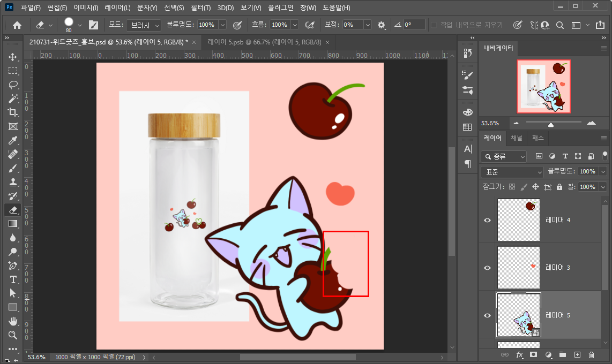Toggle lock position
Screen dimensions: 612x364
pos(535,187)
